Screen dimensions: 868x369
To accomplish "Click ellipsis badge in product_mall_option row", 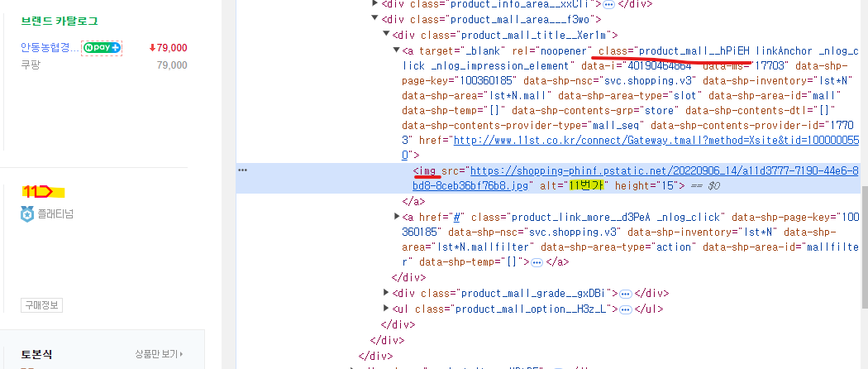I will pos(626,309).
